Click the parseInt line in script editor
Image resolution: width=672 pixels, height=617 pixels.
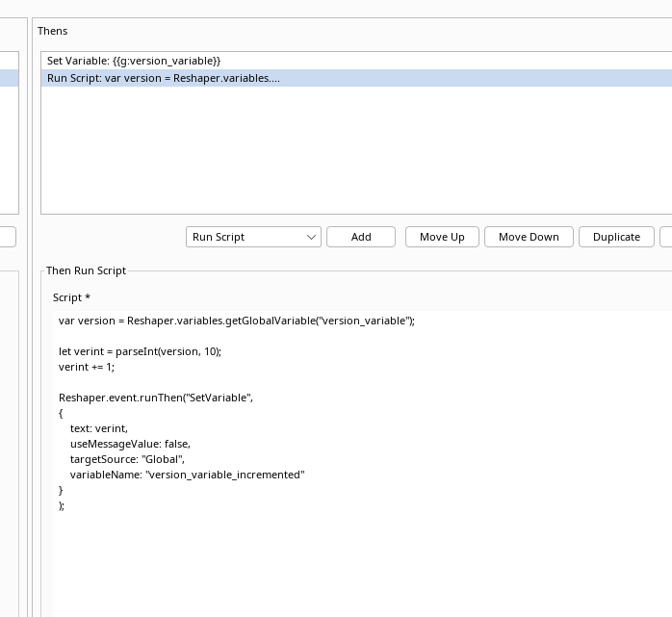(140, 351)
